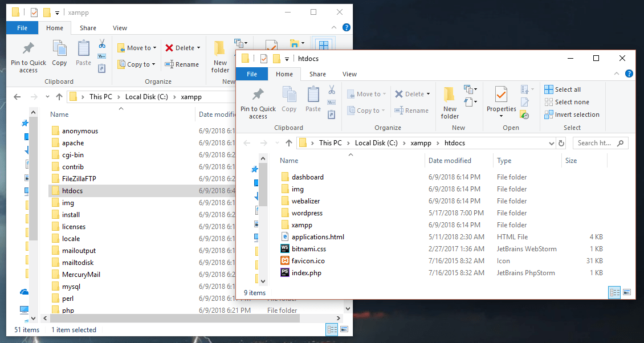644x343 pixels.
Task: Select MercuryMail folder in xampp window
Action: point(81,275)
